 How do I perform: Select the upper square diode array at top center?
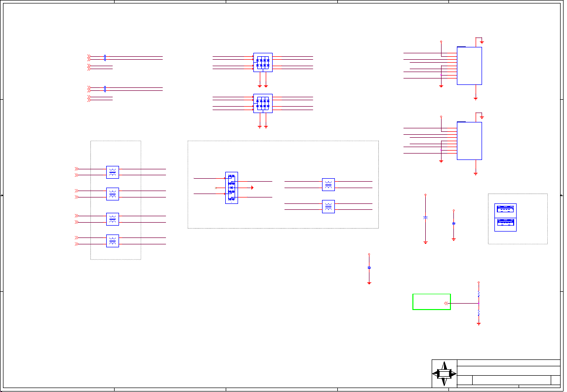[263, 62]
